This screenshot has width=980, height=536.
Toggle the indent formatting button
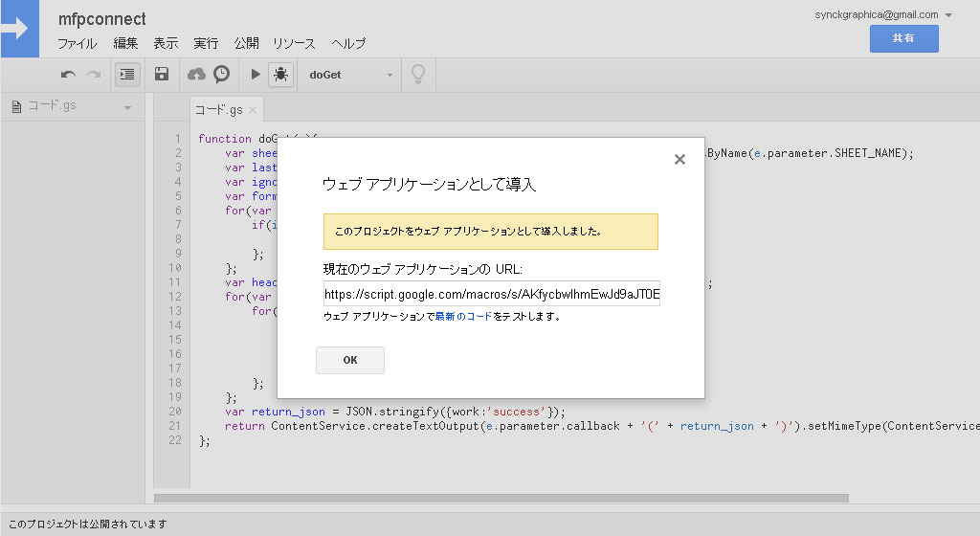126,75
